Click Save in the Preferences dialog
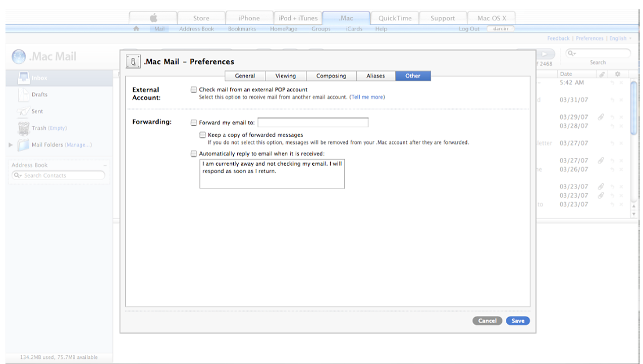643x364 pixels. 518,321
